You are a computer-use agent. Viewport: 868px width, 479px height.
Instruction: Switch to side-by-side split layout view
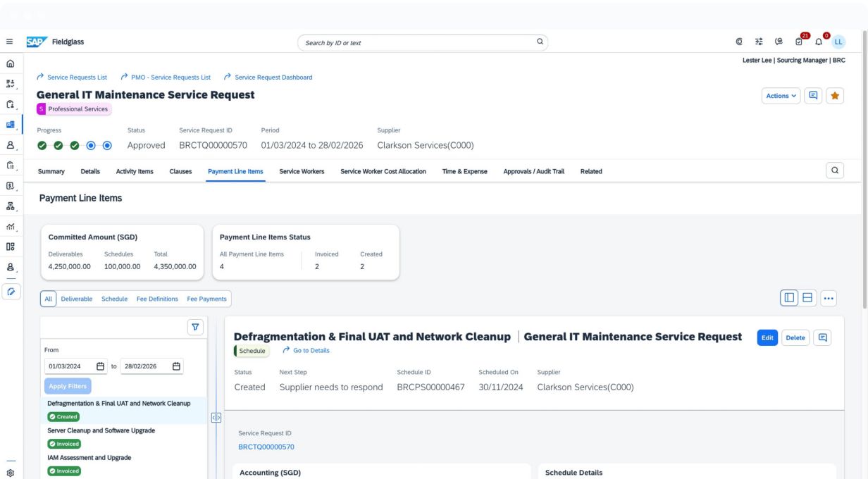click(790, 298)
